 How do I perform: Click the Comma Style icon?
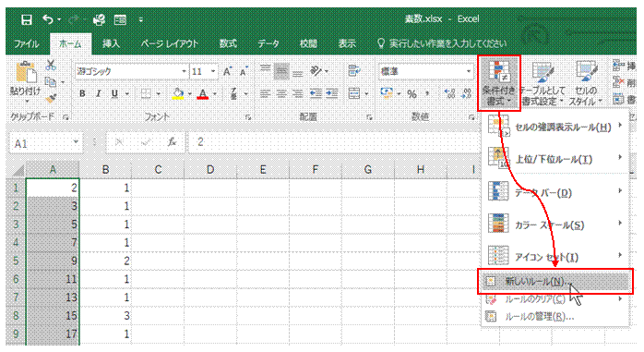click(x=427, y=94)
